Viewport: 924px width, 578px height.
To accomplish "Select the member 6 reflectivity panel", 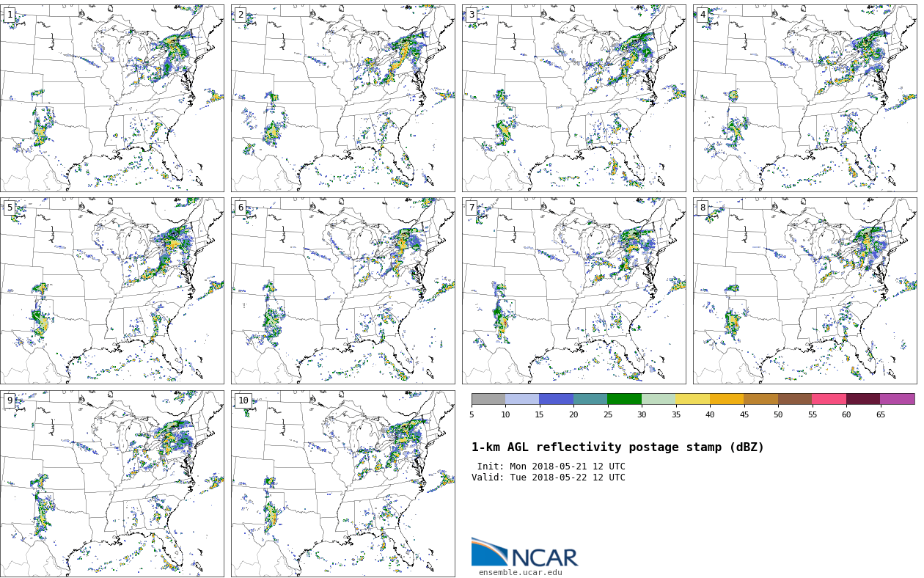I will point(342,290).
